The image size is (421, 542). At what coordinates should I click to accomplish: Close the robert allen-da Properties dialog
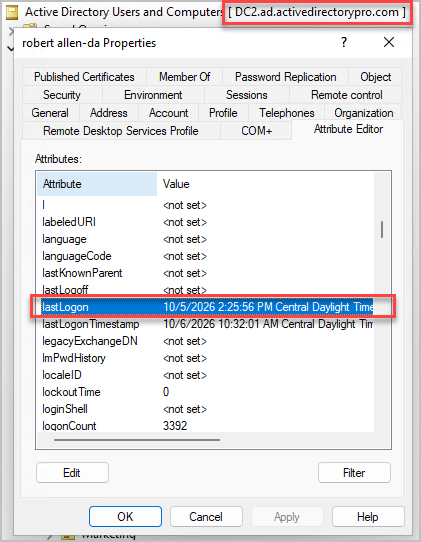(389, 43)
